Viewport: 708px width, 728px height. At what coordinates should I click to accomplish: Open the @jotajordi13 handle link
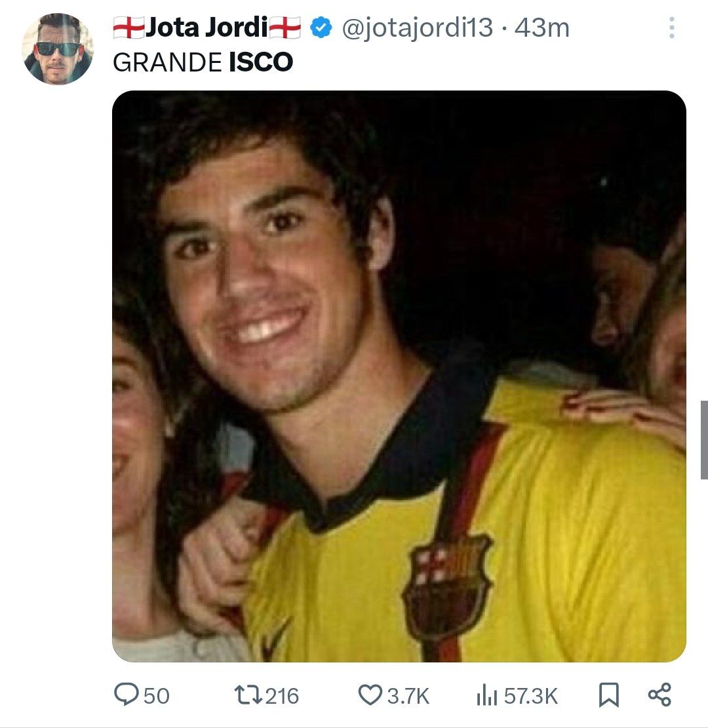pos(417,28)
